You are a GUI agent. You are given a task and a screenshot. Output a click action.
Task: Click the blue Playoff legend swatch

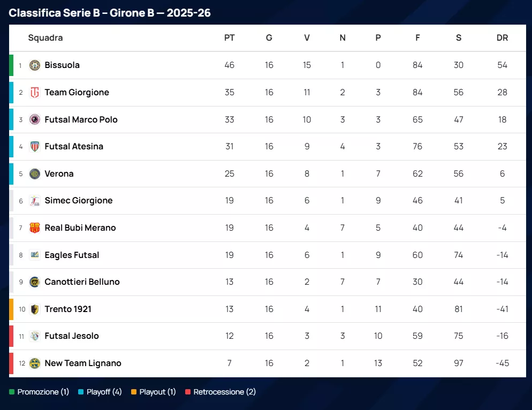coord(81,392)
